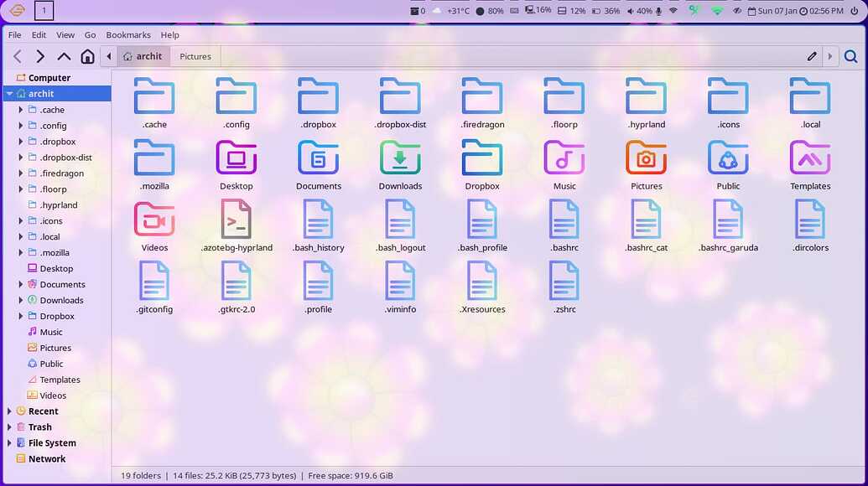Open the Bookmarks menu
868x486 pixels.
click(128, 35)
